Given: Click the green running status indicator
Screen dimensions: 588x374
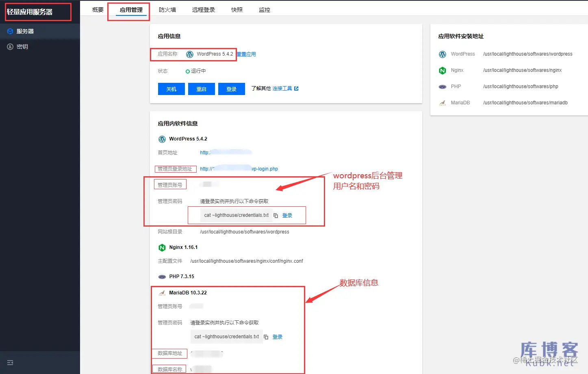Looking at the screenshot, I should [x=188, y=71].
